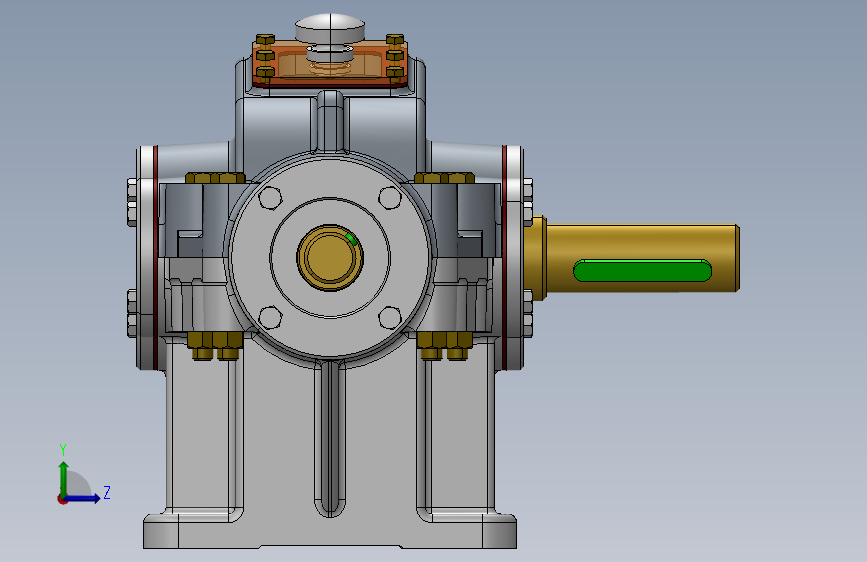Select the green keyway on the output shaft
The image size is (867, 562).
[x=642, y=270]
